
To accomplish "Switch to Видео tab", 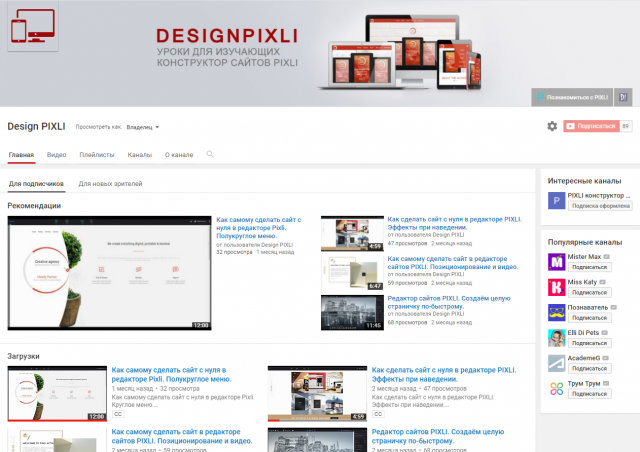I will click(56, 155).
